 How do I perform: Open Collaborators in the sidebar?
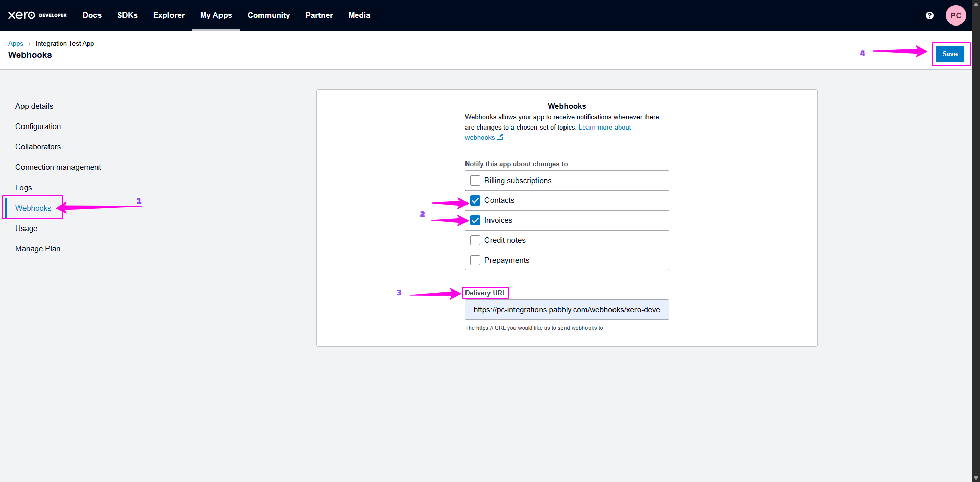[38, 147]
